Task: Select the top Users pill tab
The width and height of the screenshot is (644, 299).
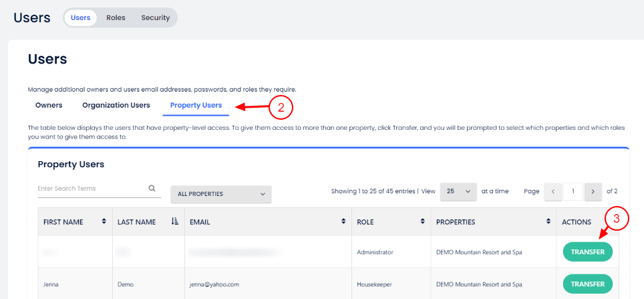Action: (x=81, y=18)
